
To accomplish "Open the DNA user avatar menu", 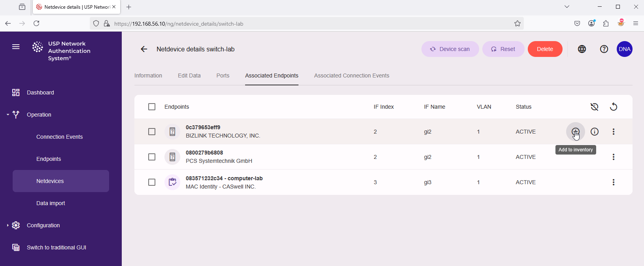I will (624, 49).
